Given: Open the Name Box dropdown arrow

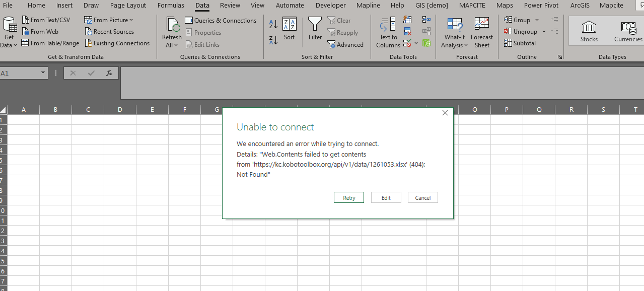Looking at the screenshot, I should coord(43,74).
